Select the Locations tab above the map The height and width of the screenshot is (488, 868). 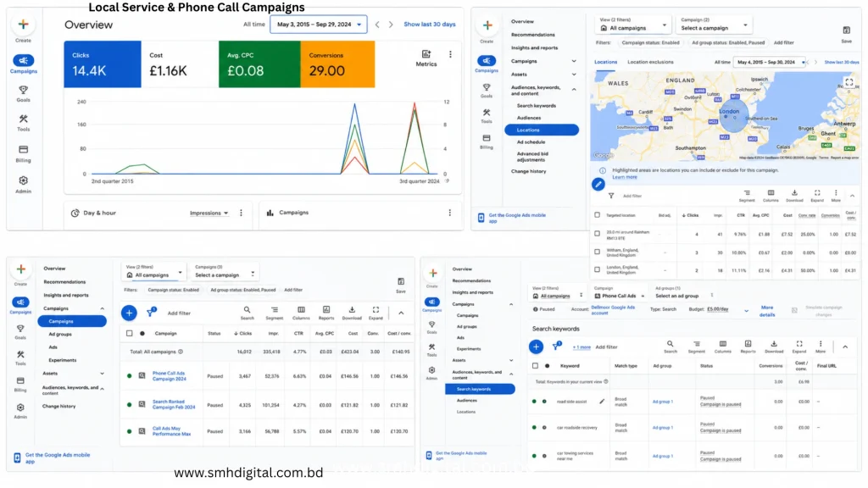(605, 62)
